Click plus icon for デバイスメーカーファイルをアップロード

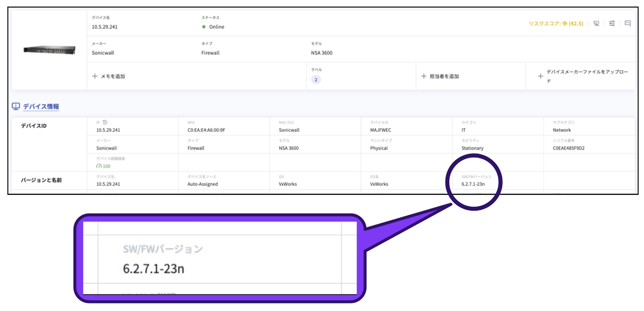(x=540, y=76)
